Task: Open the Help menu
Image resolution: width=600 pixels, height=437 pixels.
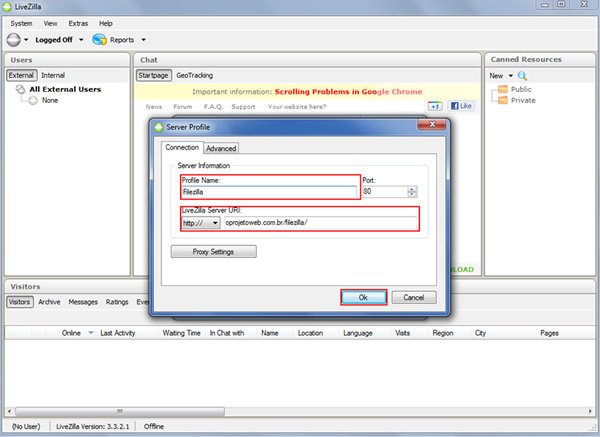Action: 106,23
